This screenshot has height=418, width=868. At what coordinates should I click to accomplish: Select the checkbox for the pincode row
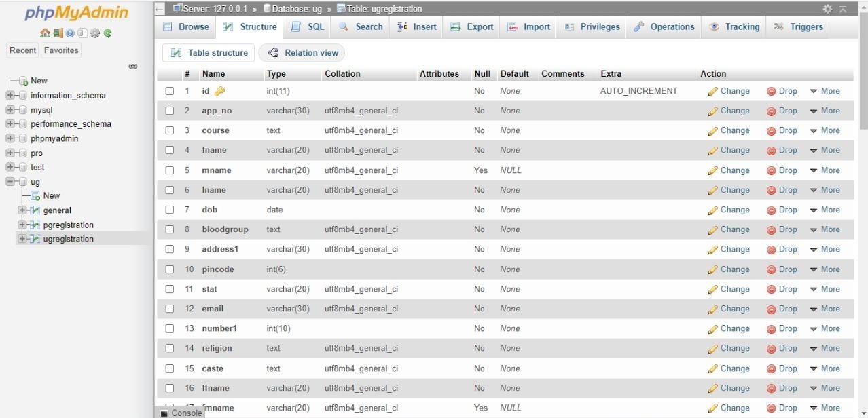[170, 269]
